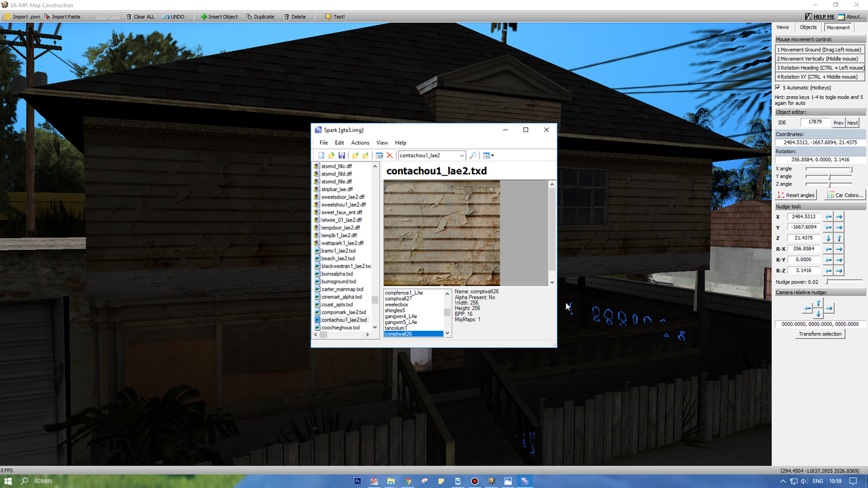Open the Edit menu in Spark
This screenshot has height=488, width=868.
pos(339,143)
